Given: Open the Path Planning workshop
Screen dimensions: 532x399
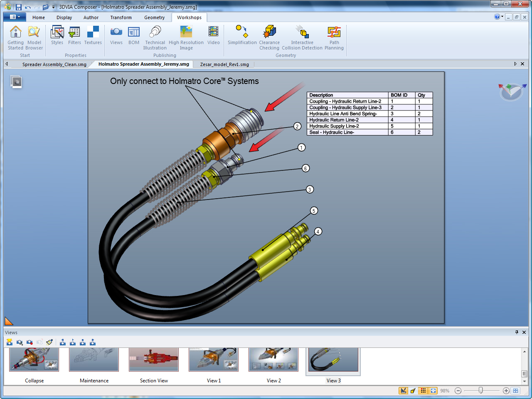Looking at the screenshot, I should click(x=334, y=37).
